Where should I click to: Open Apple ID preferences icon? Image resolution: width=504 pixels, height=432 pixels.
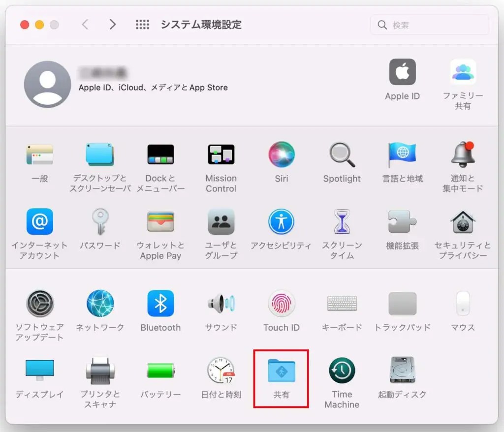pos(402,72)
